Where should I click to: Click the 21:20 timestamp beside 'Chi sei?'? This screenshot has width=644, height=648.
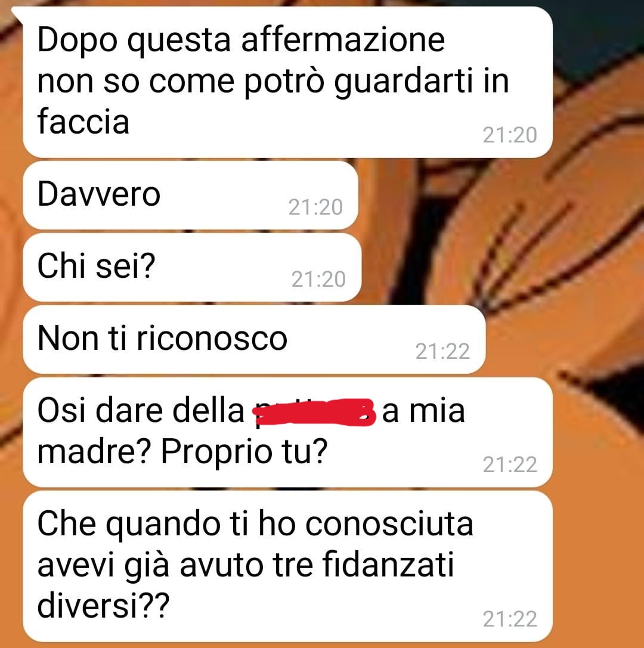pyautogui.click(x=318, y=279)
